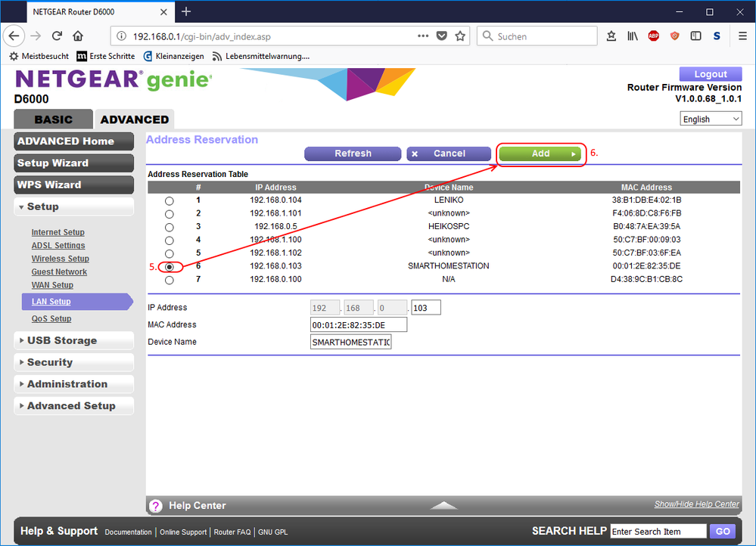
Task: Bookmark this page with the star icon
Action: [460, 36]
